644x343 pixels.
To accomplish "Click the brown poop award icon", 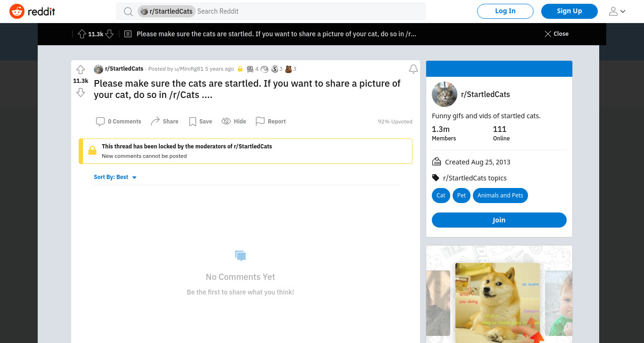I will tap(289, 69).
